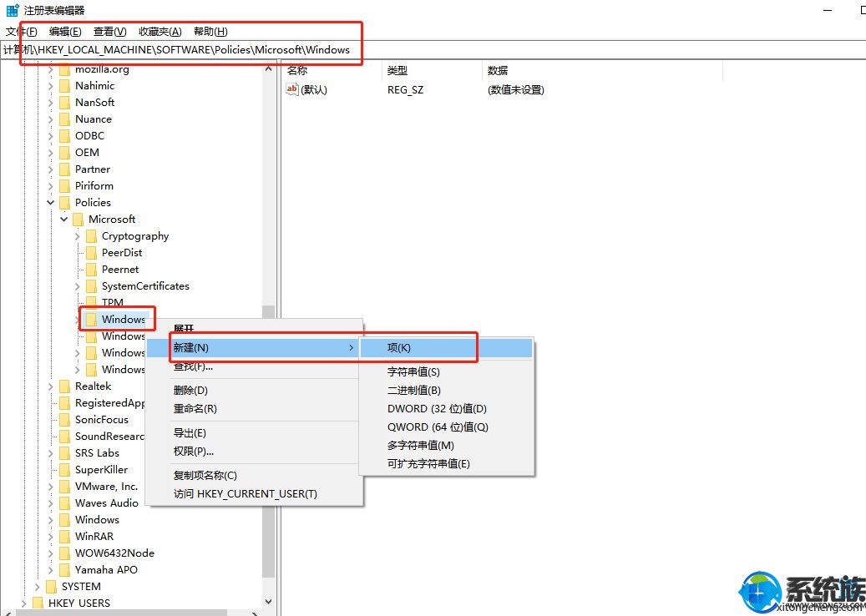Click the Nahimic folder icon
Viewport: 866px width, 616px height.
click(x=64, y=85)
